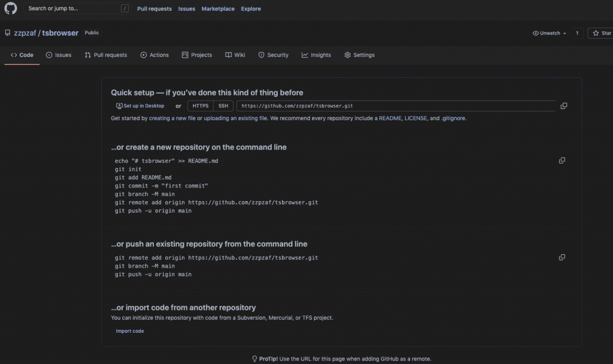Click the Public visibility badge
Image resolution: width=613 pixels, height=364 pixels.
92,33
